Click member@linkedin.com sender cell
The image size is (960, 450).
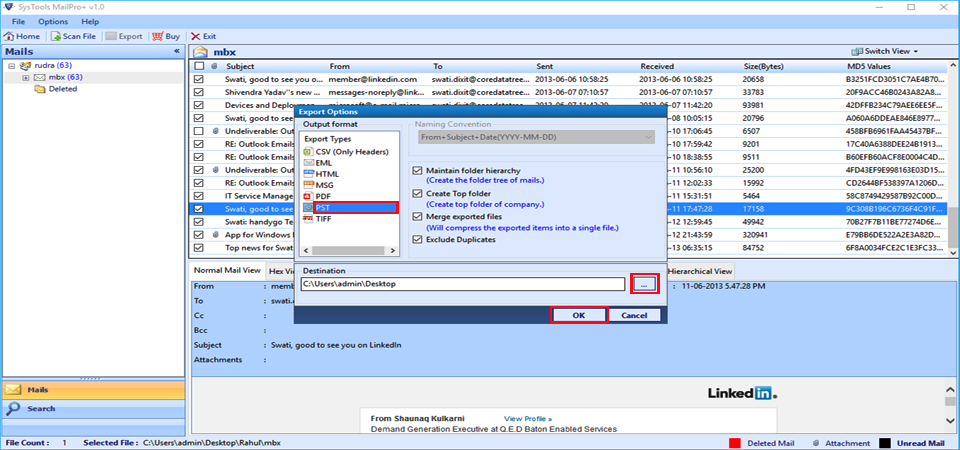coord(372,80)
